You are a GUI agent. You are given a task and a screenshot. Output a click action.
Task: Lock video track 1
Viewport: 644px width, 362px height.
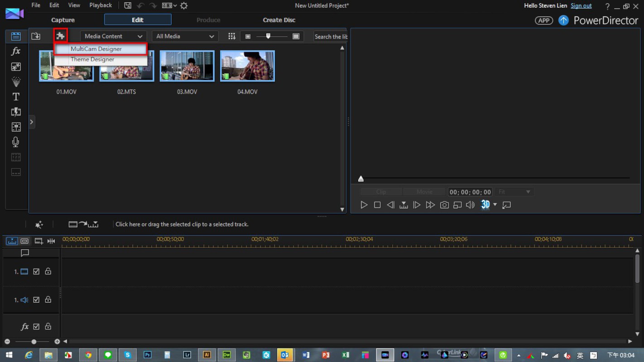(48, 271)
